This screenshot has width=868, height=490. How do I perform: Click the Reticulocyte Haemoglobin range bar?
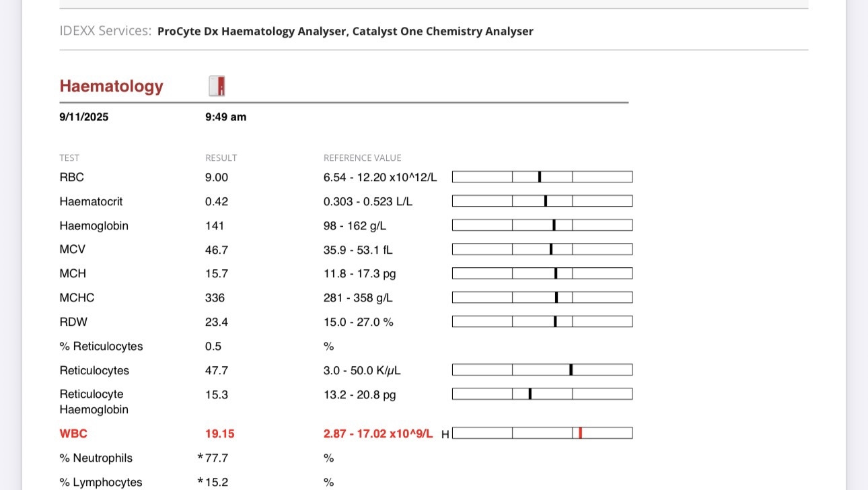542,394
